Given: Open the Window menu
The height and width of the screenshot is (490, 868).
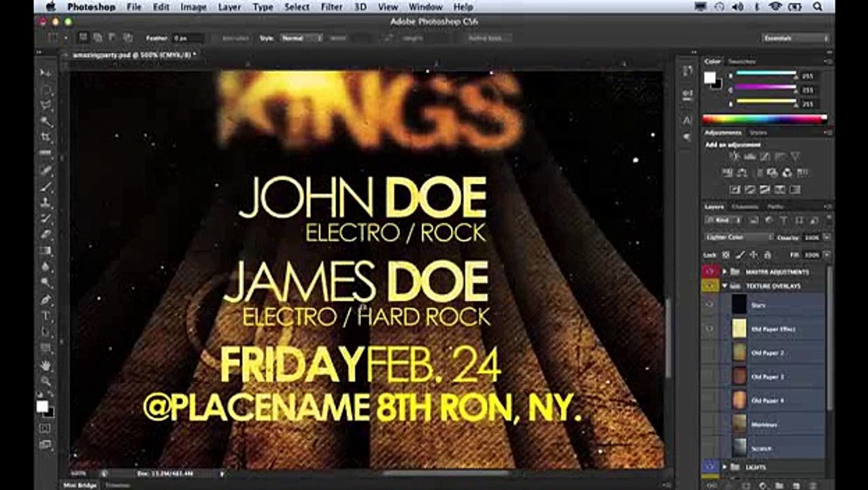Looking at the screenshot, I should 424,7.
